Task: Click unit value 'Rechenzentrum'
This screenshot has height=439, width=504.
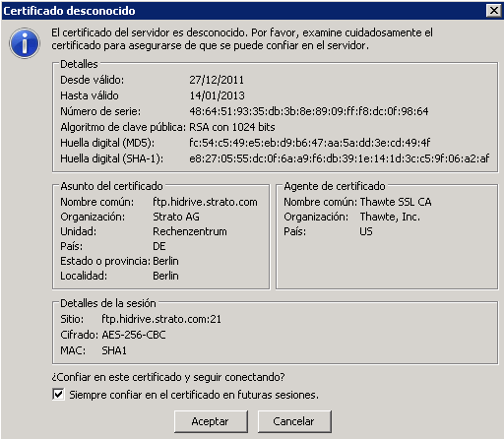Action: click(190, 231)
